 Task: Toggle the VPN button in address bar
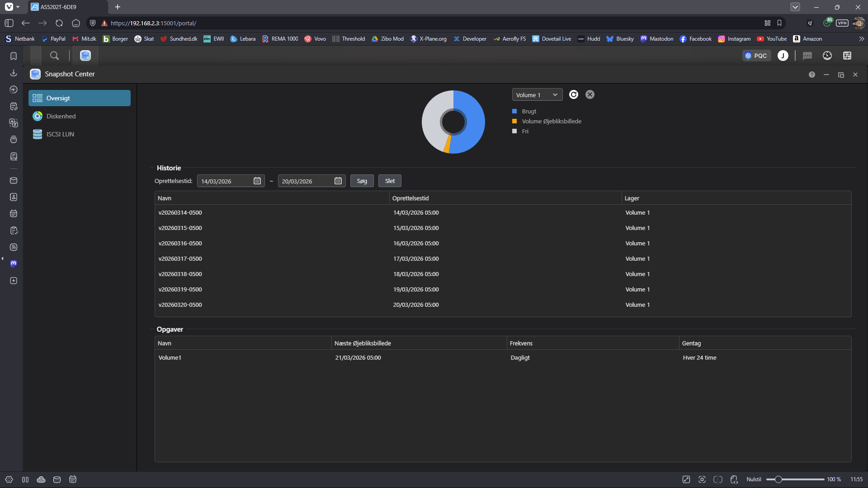842,23
